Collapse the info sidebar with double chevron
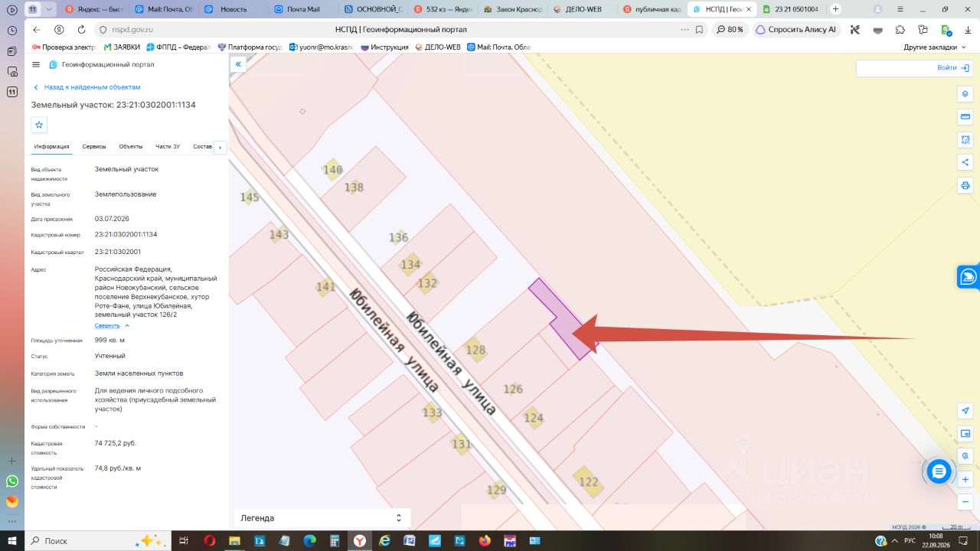Viewport: 980px width, 551px height. 238,64
